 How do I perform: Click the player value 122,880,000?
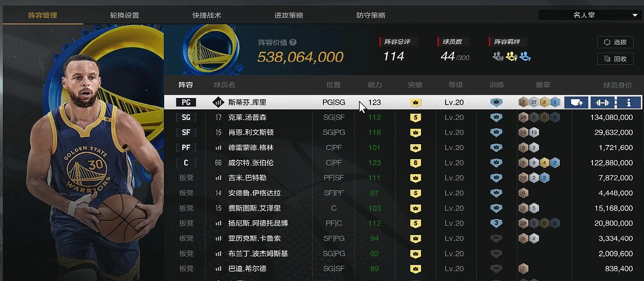click(x=611, y=163)
